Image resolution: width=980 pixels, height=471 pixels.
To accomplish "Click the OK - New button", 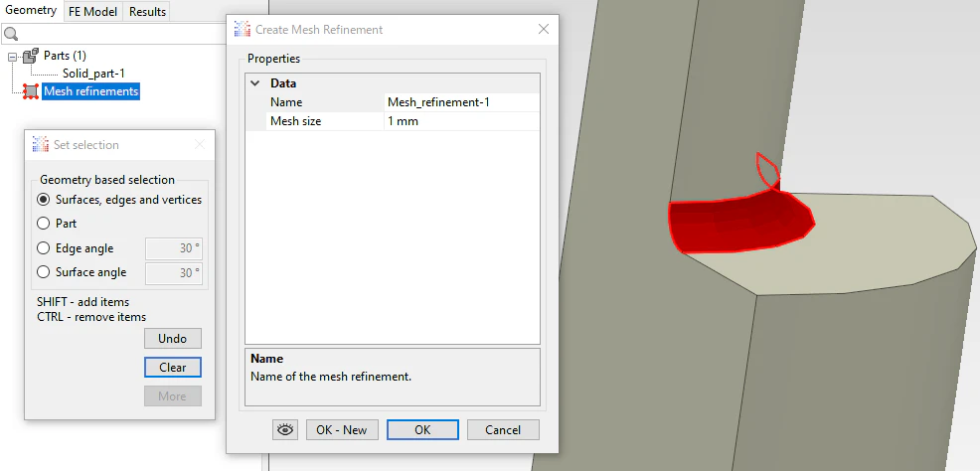I will coord(342,430).
